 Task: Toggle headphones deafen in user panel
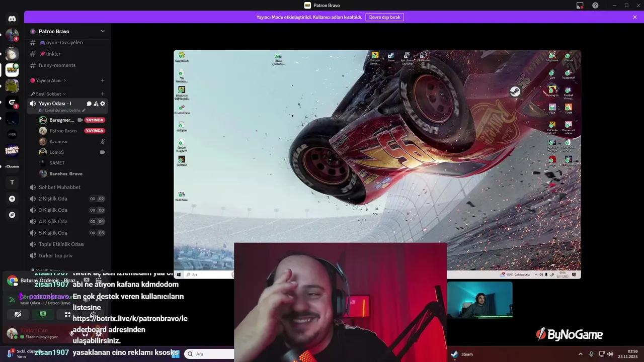click(x=85, y=333)
